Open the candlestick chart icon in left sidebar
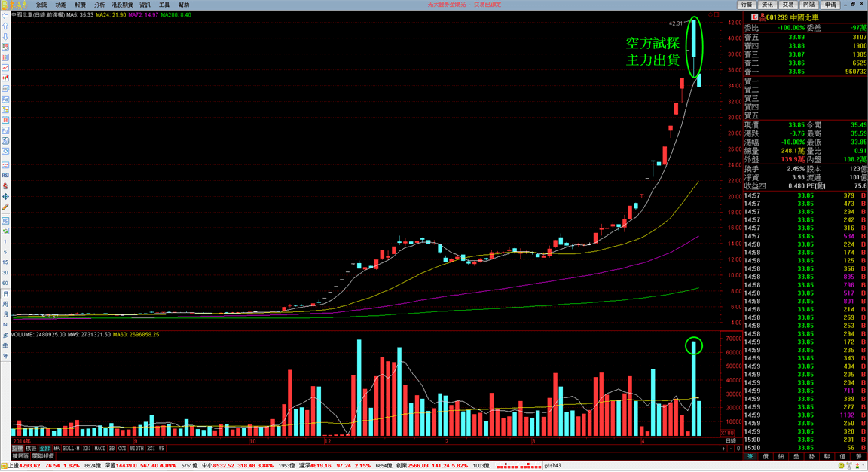This screenshot has height=472, width=868. 5,78
